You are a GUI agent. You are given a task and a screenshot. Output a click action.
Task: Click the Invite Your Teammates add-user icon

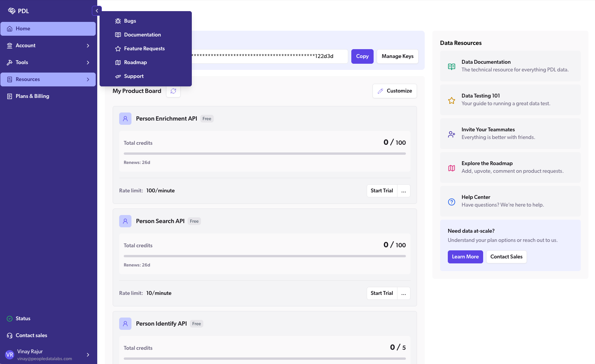(452, 134)
